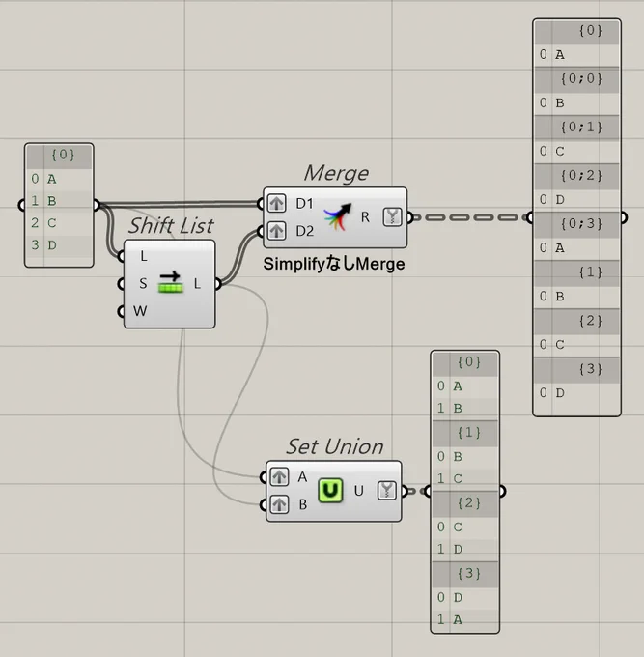The height and width of the screenshot is (657, 644).
Task: Select the {0} header in input panel
Action: [x=59, y=156]
